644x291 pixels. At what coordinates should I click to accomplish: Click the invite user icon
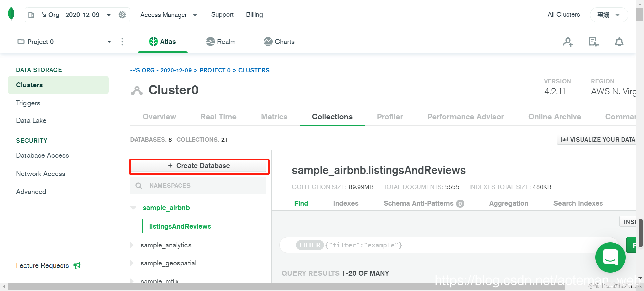(568, 42)
